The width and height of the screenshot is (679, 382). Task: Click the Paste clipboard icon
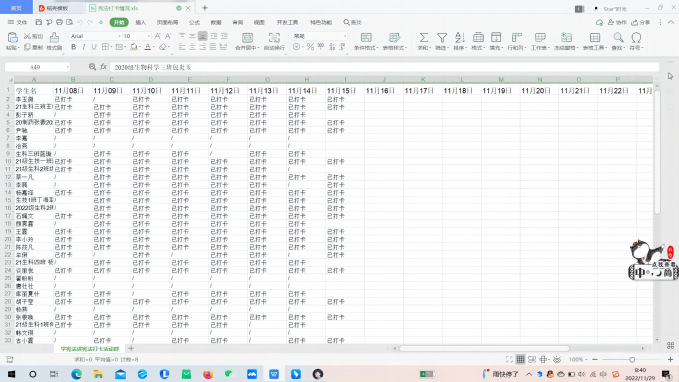[12, 38]
